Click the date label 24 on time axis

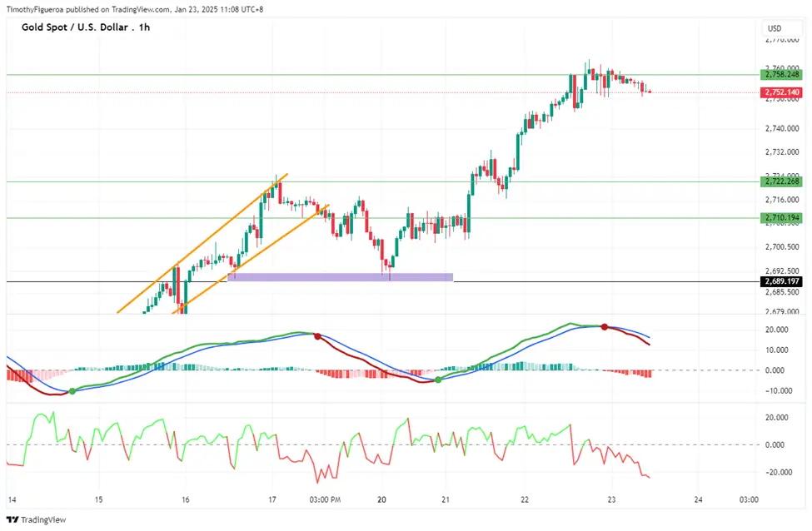tap(698, 500)
